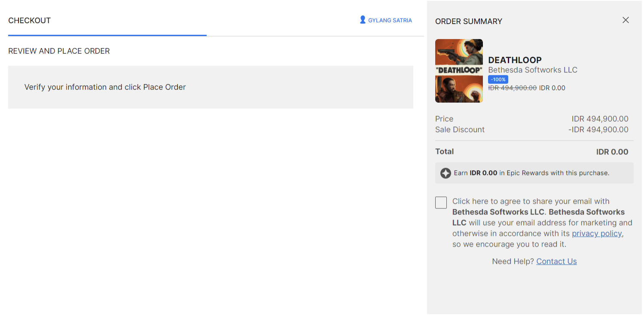Click the Verify your information message
Viewport: 644px width, 315px height.
point(105,87)
